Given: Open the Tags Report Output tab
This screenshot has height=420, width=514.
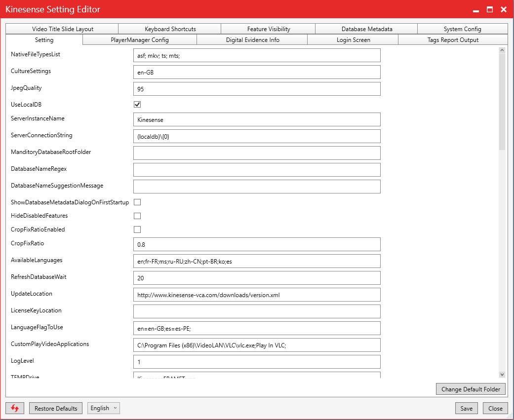Looking at the screenshot, I should click(453, 40).
